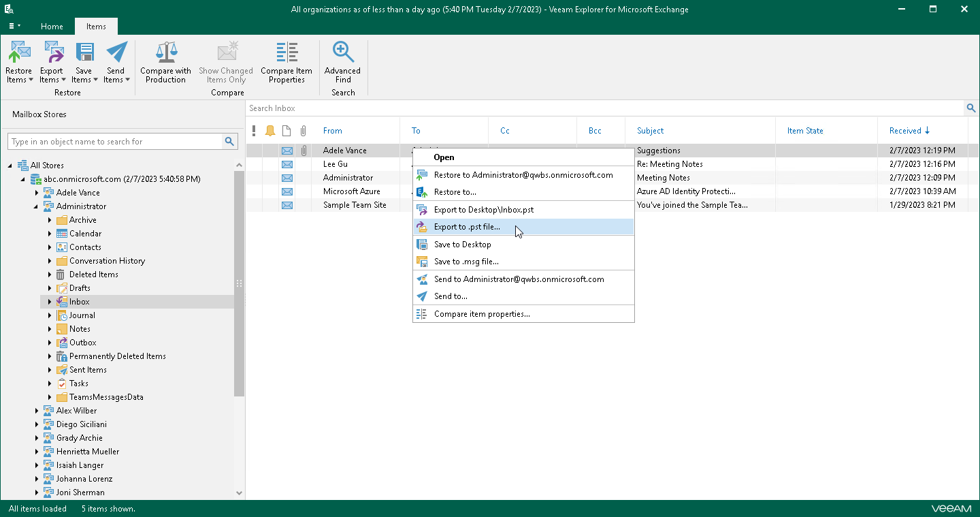980x517 pixels.
Task: Collapse the Administrator mailbox node
Action: click(x=37, y=206)
